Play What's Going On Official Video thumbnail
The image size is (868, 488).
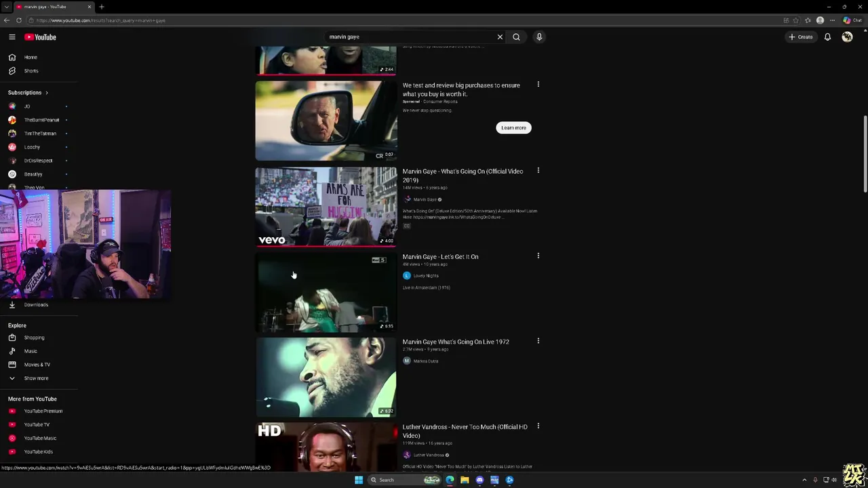326,206
